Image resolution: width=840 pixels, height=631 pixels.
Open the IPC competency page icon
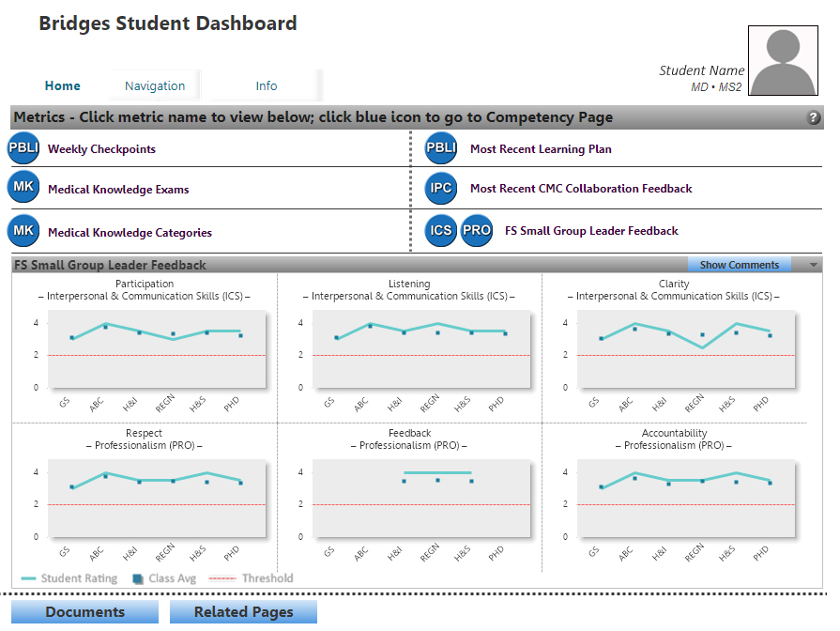click(441, 188)
